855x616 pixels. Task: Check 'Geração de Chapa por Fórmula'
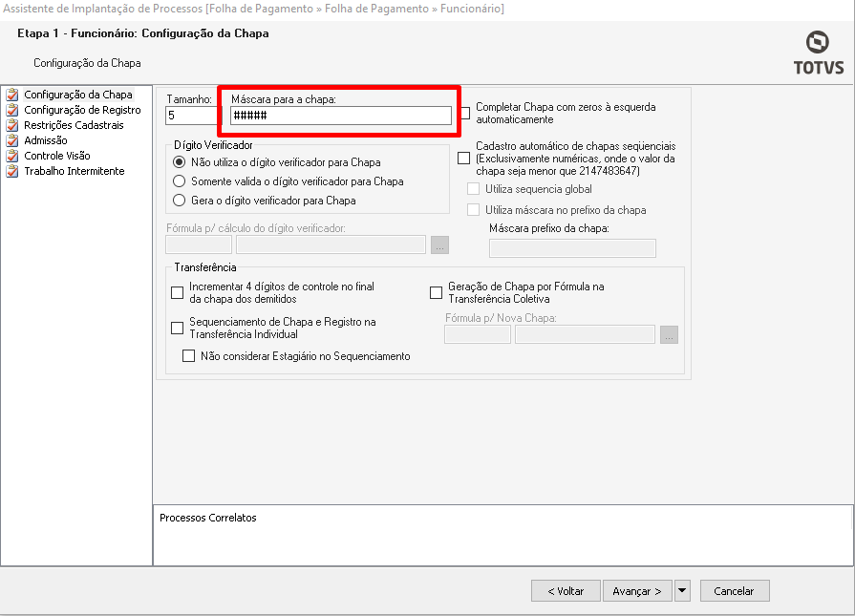(x=436, y=293)
